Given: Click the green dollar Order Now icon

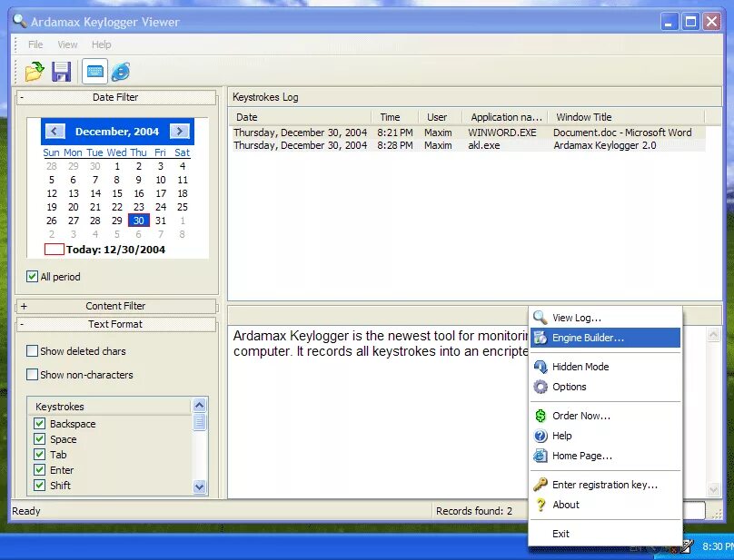Looking at the screenshot, I should (x=541, y=416).
